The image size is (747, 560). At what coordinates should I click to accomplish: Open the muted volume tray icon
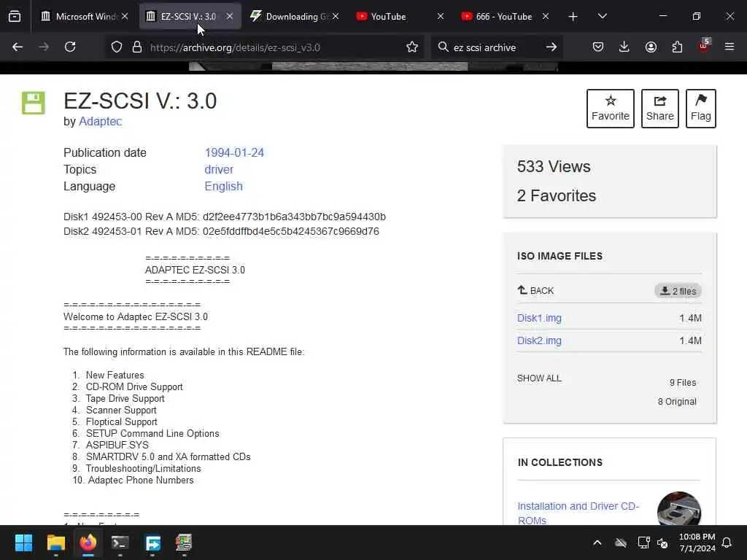point(662,542)
